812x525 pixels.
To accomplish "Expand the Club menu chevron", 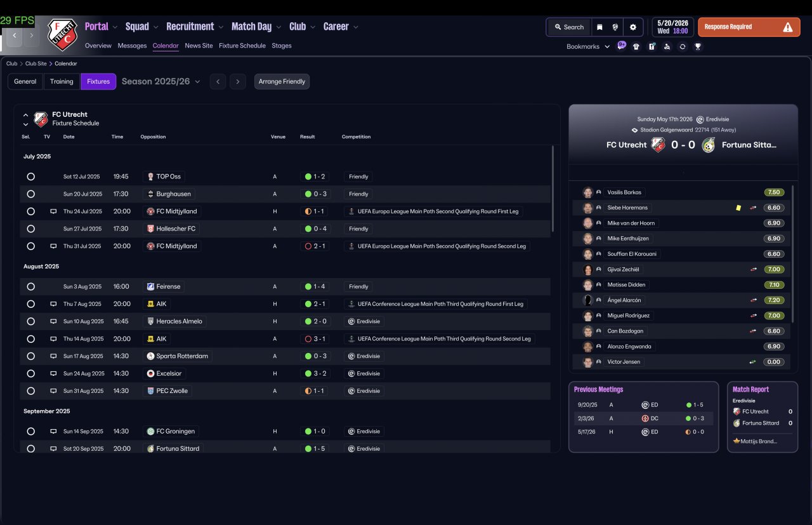I will pyautogui.click(x=313, y=27).
